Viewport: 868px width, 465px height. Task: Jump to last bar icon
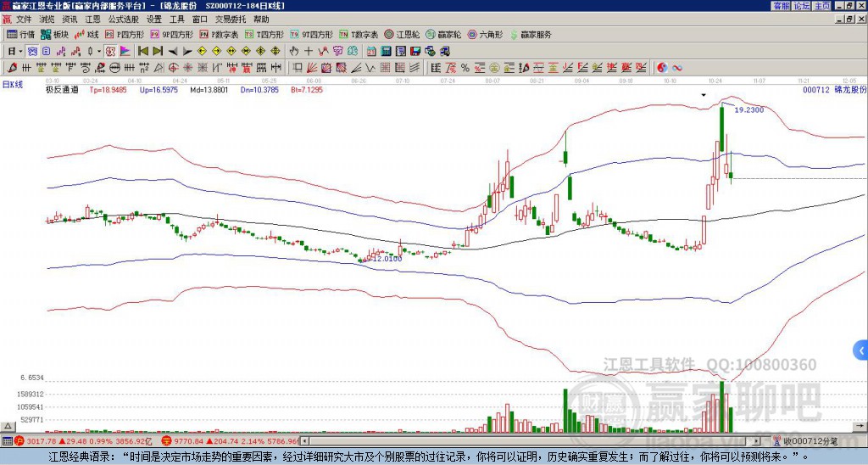[x=158, y=52]
